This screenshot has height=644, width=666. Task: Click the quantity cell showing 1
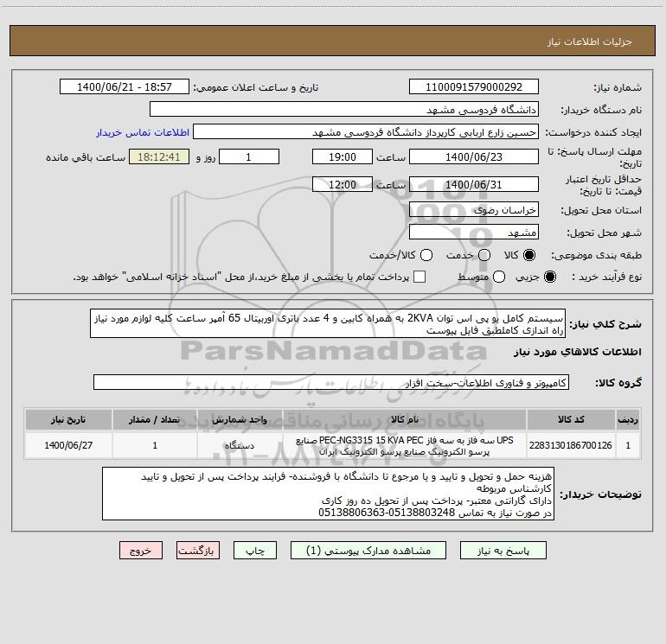tap(155, 445)
